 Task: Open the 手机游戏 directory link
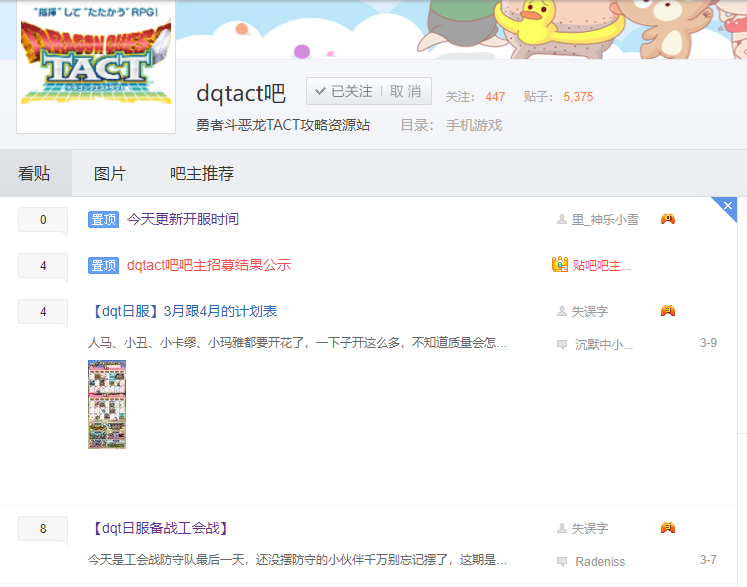[x=474, y=125]
